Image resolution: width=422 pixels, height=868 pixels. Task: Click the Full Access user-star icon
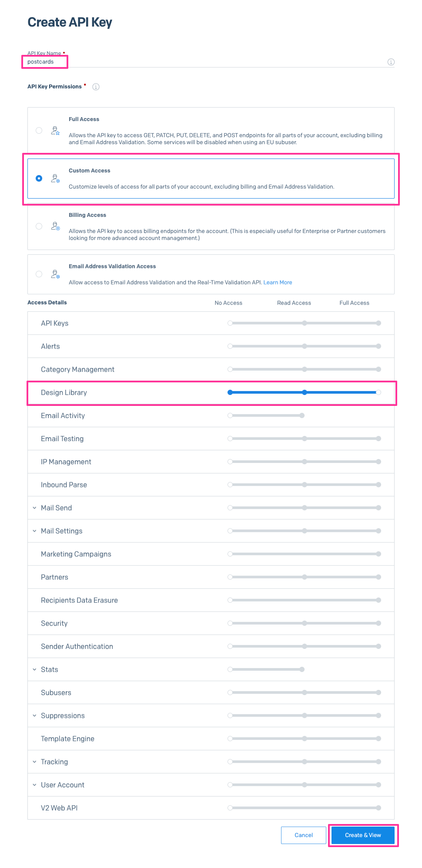click(55, 131)
